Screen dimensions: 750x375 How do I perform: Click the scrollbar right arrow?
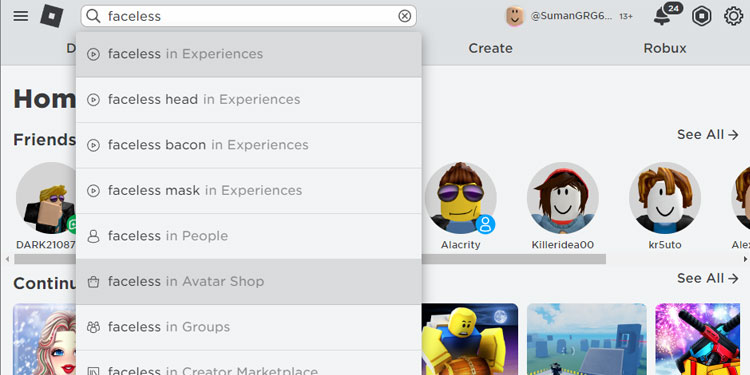(745, 259)
